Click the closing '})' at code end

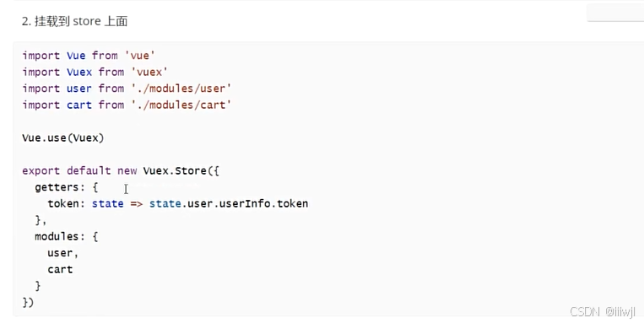28,303
